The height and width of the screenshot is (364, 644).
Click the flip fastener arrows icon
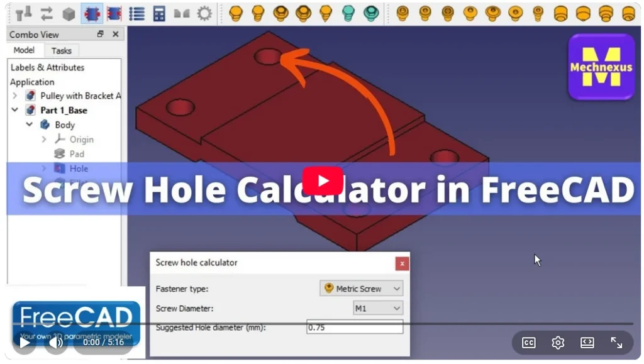(47, 14)
